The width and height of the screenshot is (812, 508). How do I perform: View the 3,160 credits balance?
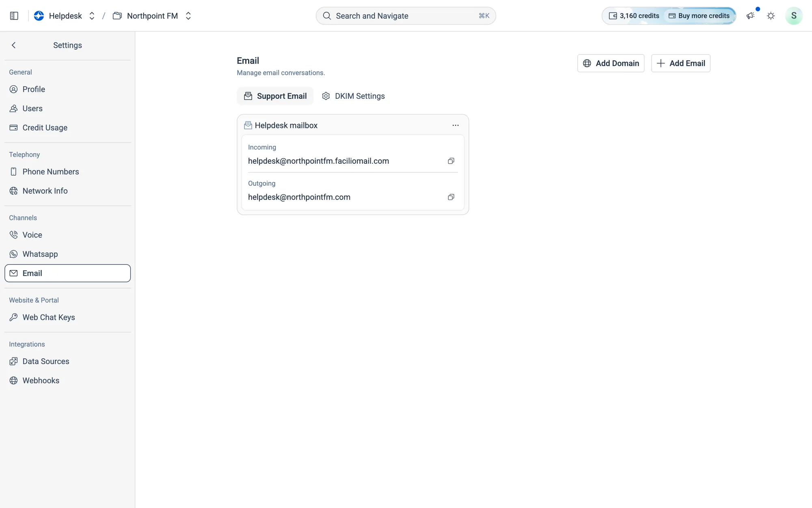(x=634, y=16)
